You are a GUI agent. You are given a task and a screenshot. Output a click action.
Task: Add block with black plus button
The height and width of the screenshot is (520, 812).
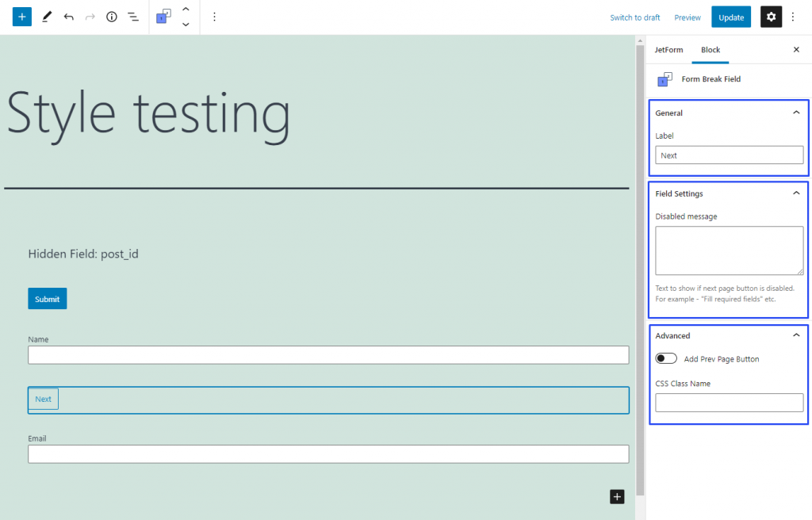(617, 497)
